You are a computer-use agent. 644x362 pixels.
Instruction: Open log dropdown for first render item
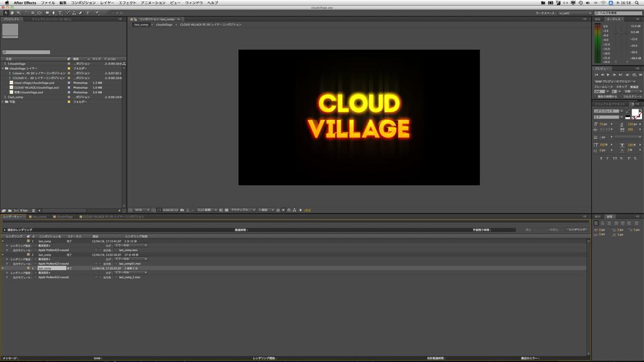click(131, 245)
